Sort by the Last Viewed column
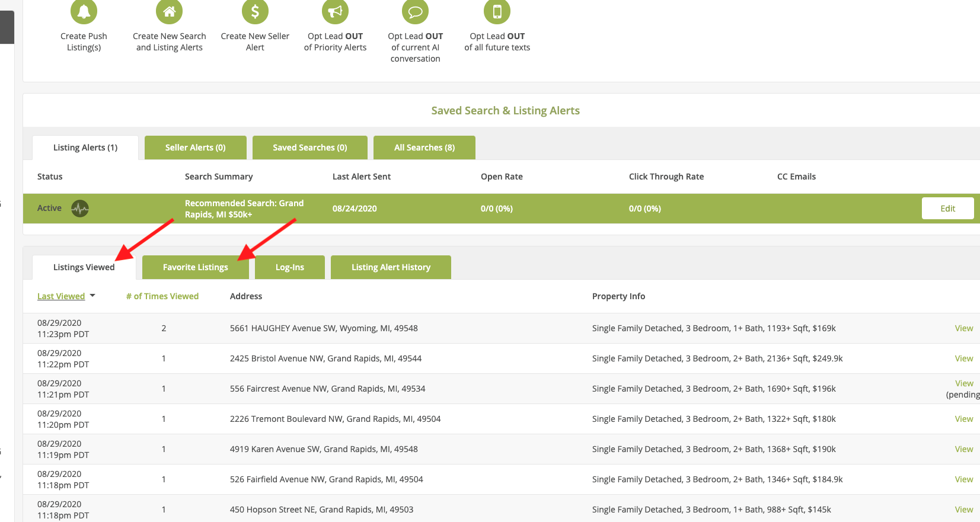Image resolution: width=980 pixels, height=522 pixels. coord(61,296)
